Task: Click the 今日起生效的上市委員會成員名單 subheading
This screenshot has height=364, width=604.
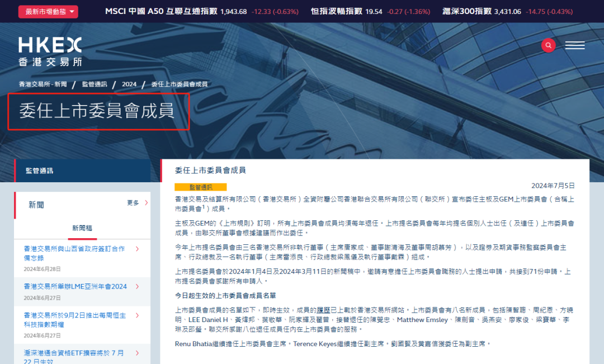Action: click(225, 295)
